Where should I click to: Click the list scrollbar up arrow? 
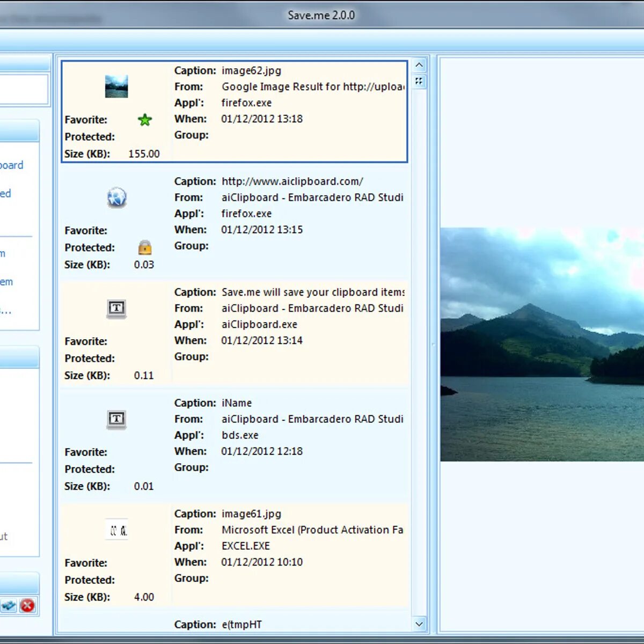(x=419, y=65)
